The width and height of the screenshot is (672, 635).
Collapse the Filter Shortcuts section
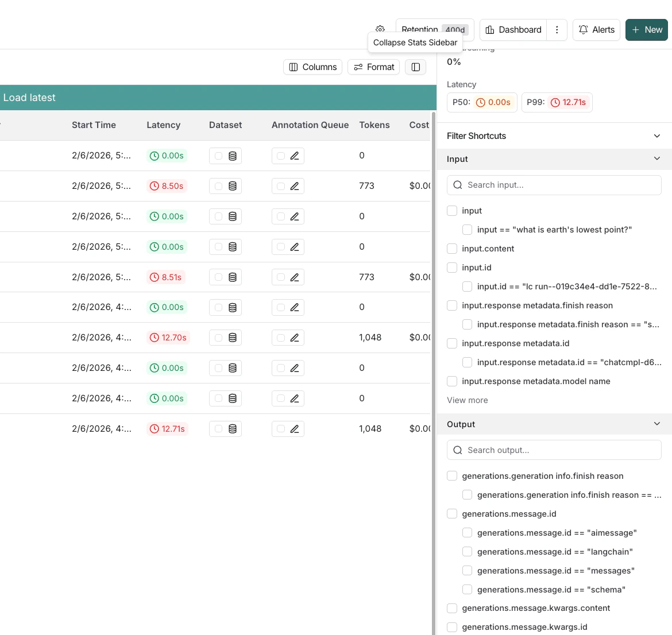click(656, 135)
